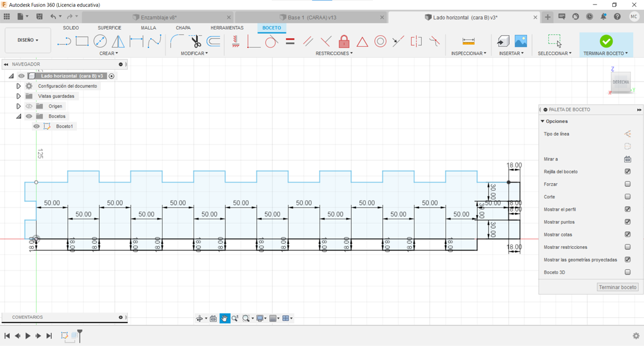Select the Line sketch tool
Image resolution: width=644 pixels, height=362 pixels.
pyautogui.click(x=64, y=41)
